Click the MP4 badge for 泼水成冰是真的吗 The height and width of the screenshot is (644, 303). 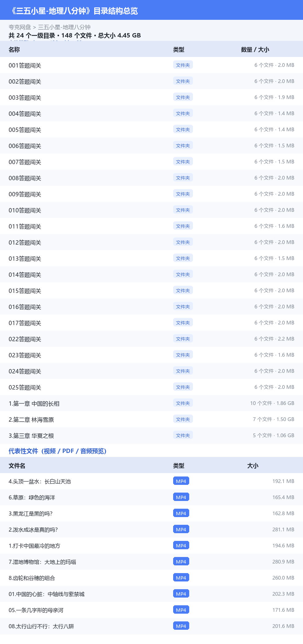pyautogui.click(x=181, y=529)
